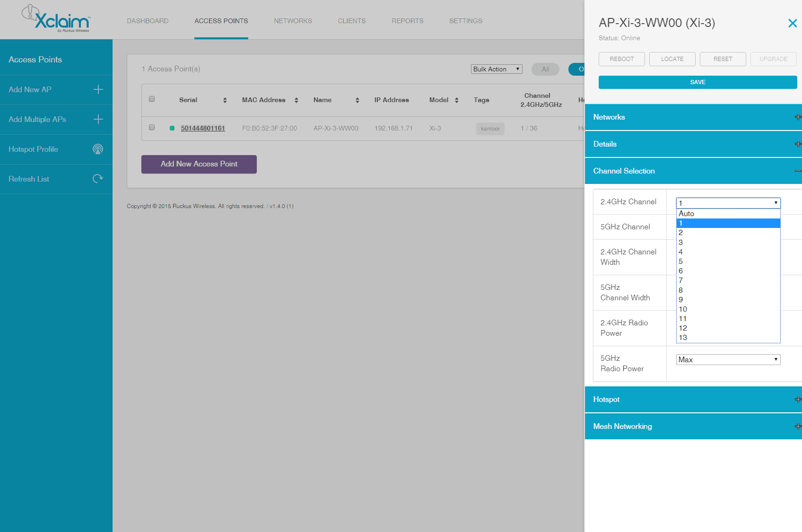
Task: Choose channel 6 from the list
Action: [x=728, y=271]
